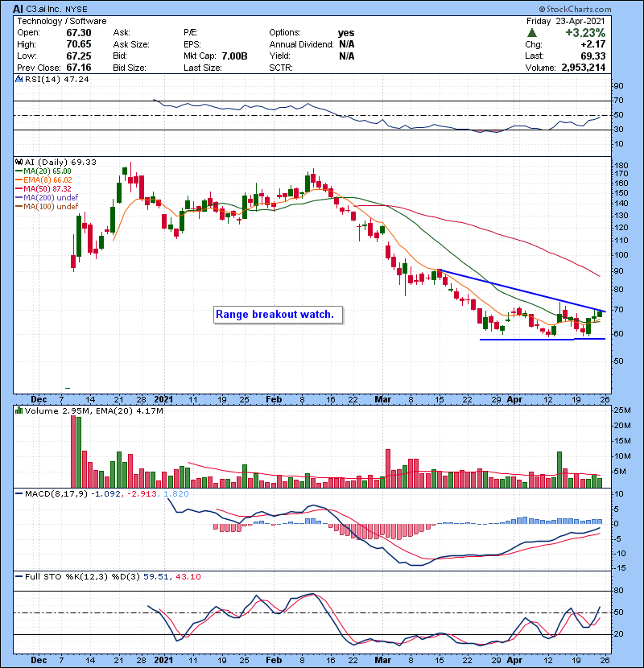The image size is (644, 668).
Task: Click the Prev Close value 67.16
Action: pos(79,68)
